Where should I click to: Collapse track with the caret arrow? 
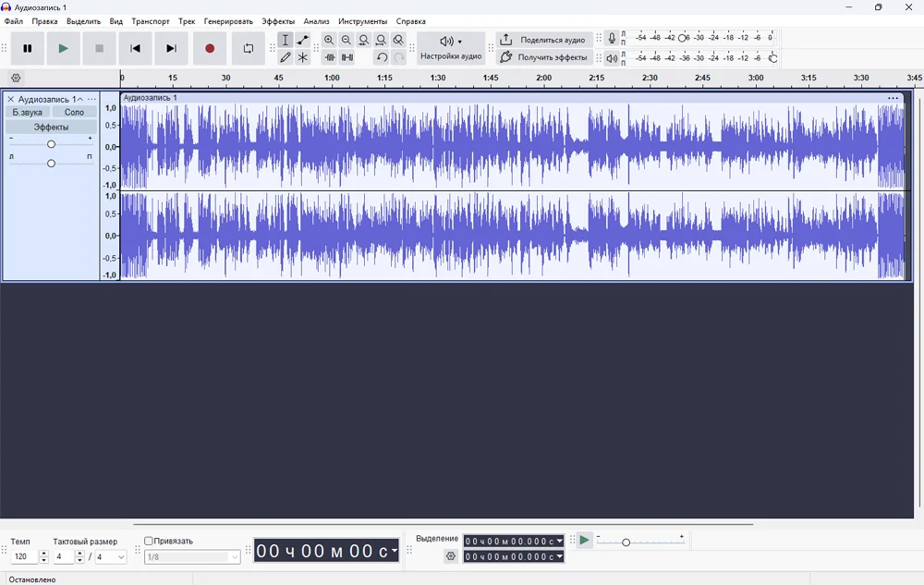tap(80, 99)
